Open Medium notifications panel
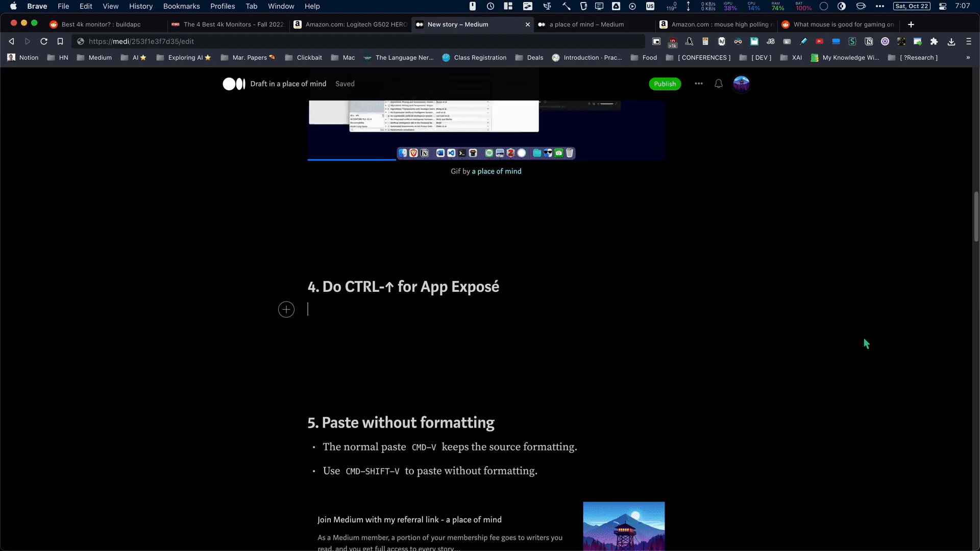The width and height of the screenshot is (980, 551). [718, 83]
